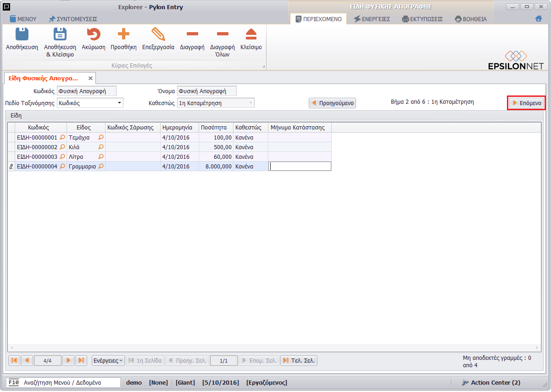Select quantity cell 100,00

216,137
